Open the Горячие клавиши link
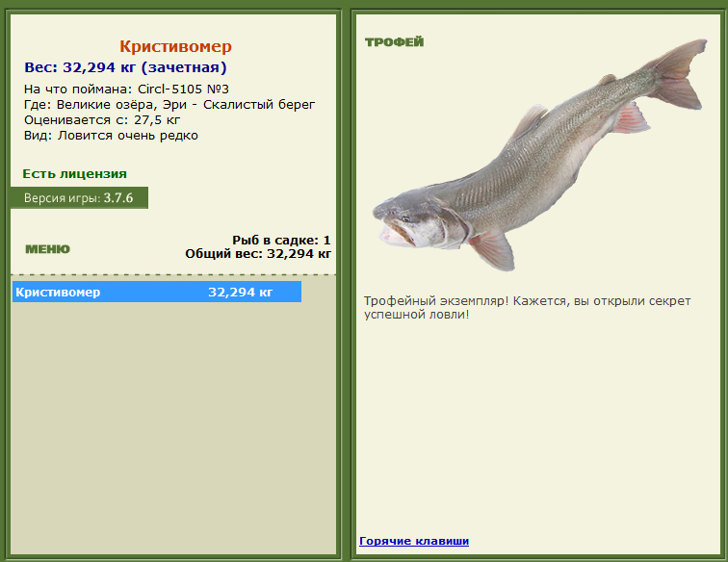This screenshot has width=728, height=562. tap(414, 541)
